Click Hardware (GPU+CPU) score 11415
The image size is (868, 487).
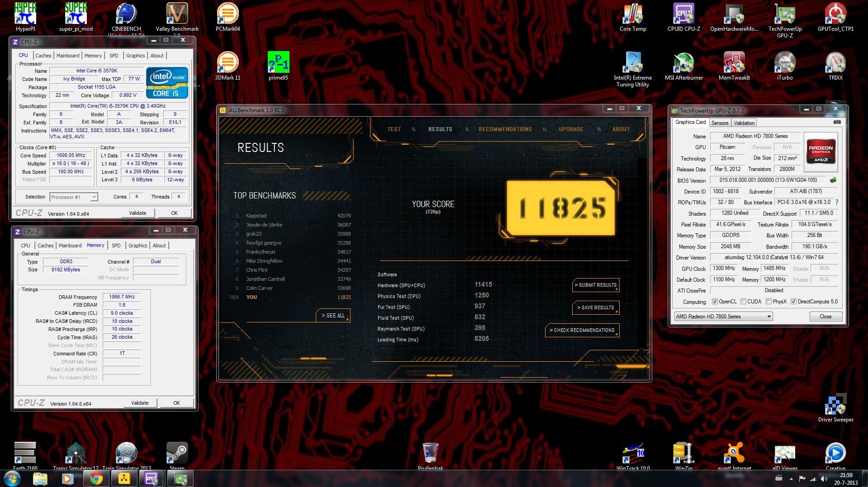click(483, 284)
